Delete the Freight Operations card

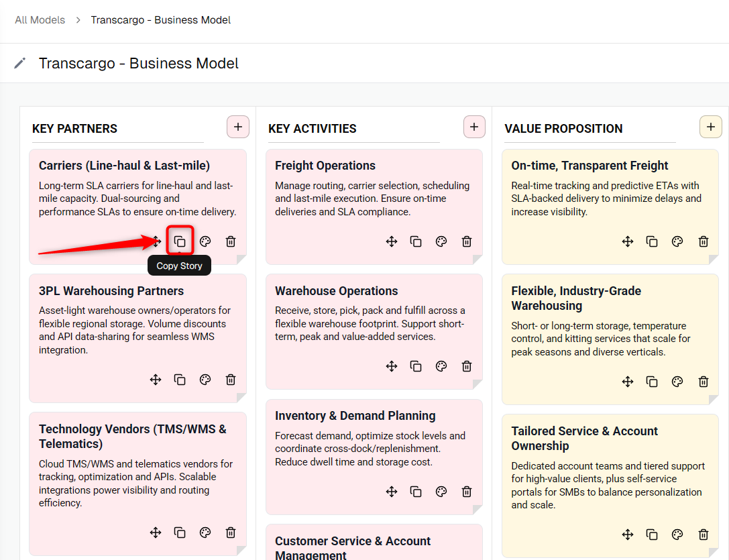tap(467, 241)
